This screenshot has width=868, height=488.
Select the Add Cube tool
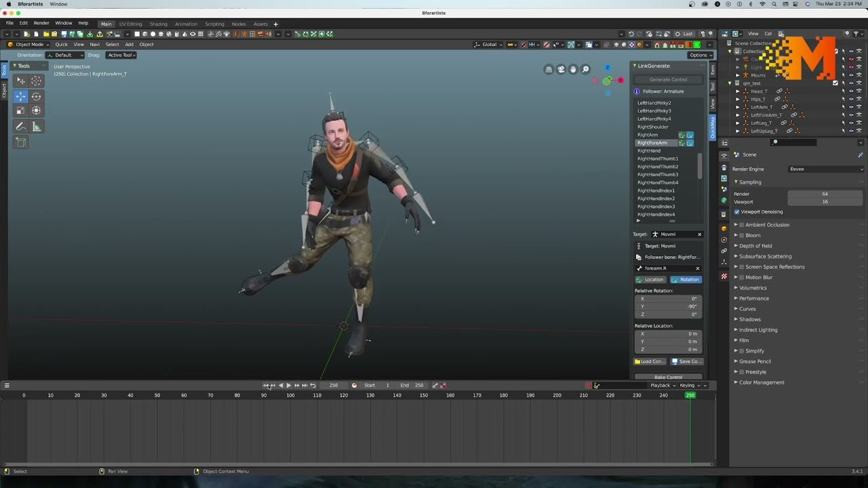click(21, 142)
